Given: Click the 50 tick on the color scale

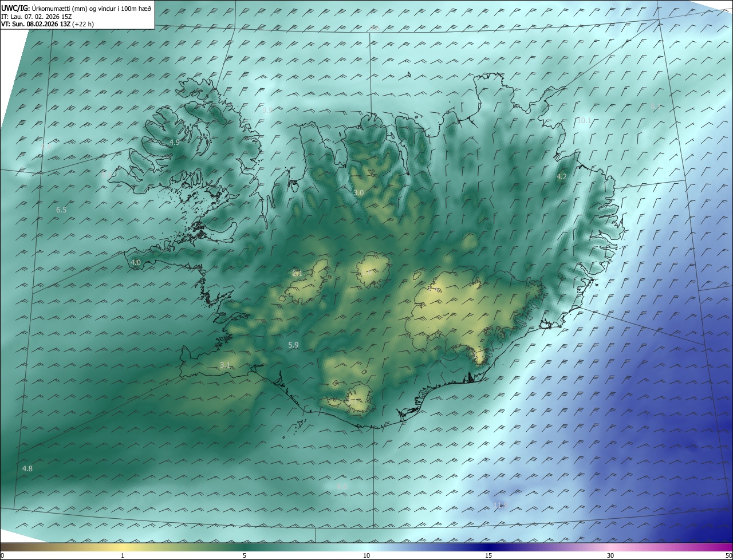Looking at the screenshot, I should coord(728,556).
